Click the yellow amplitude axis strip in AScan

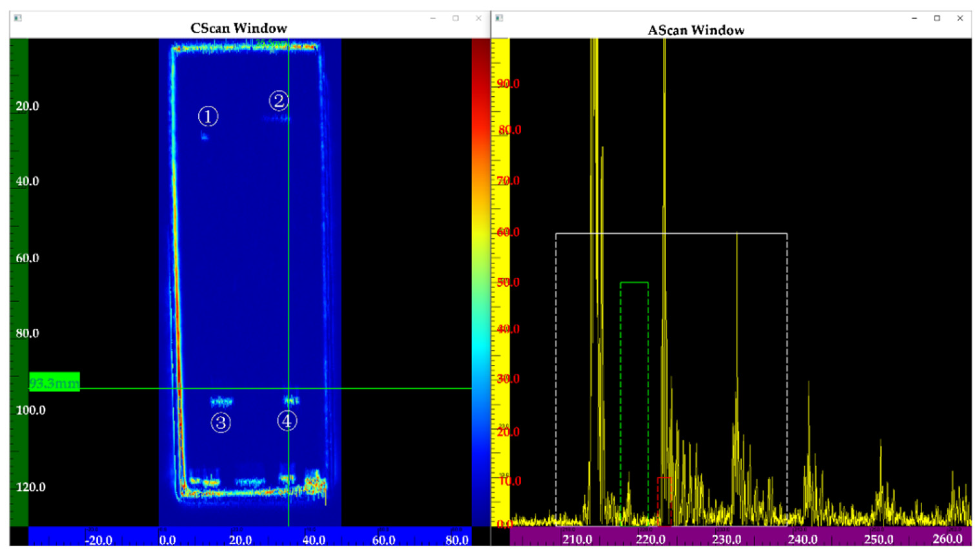point(500,282)
